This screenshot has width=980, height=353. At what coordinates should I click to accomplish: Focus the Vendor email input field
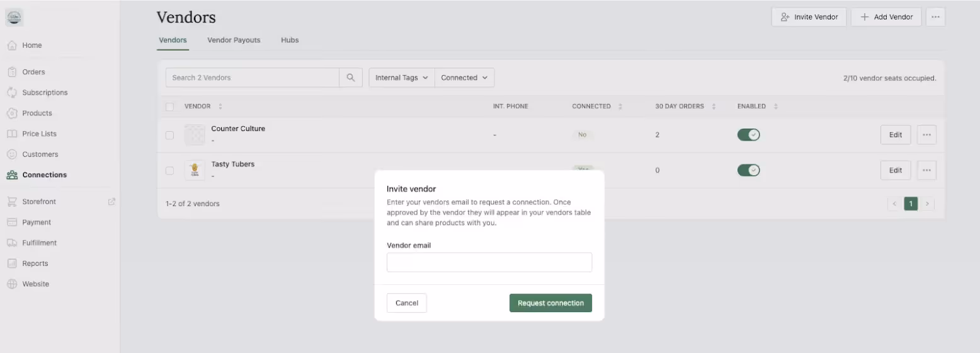tap(489, 262)
